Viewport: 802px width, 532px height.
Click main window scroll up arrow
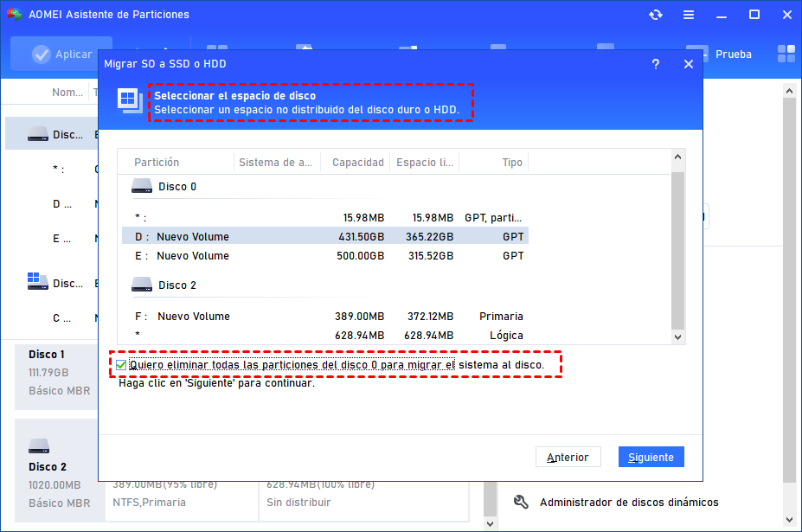coord(789,91)
